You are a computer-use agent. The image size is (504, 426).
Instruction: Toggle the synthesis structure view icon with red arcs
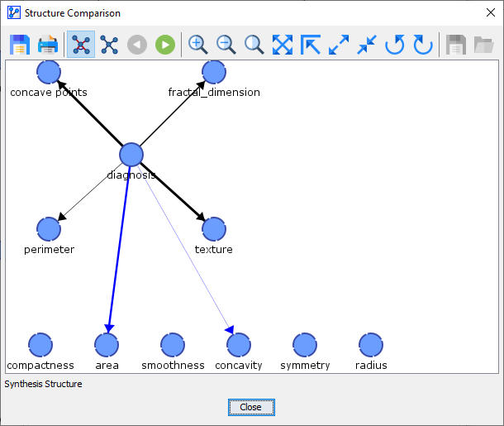click(x=81, y=45)
